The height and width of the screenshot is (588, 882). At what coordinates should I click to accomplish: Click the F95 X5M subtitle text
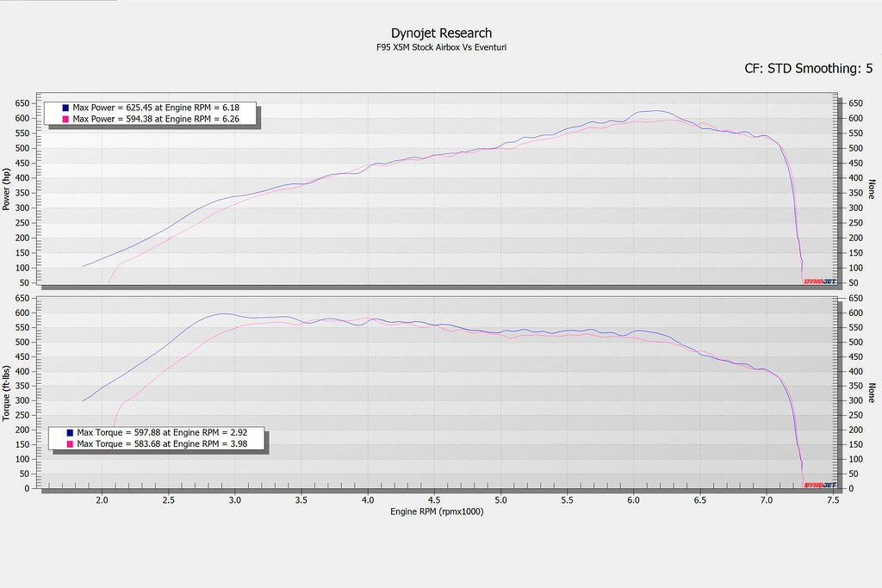click(x=440, y=46)
